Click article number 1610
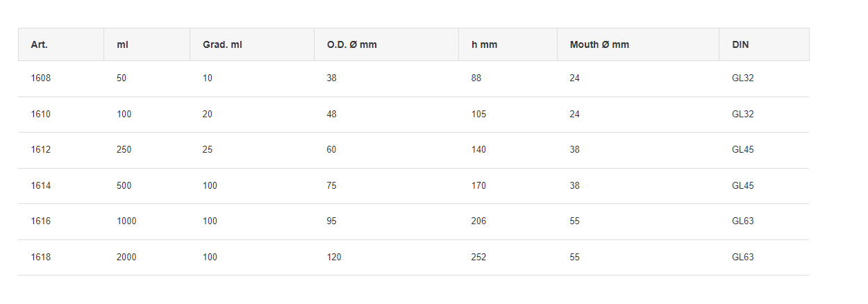The width and height of the screenshot is (868, 304). [41, 114]
